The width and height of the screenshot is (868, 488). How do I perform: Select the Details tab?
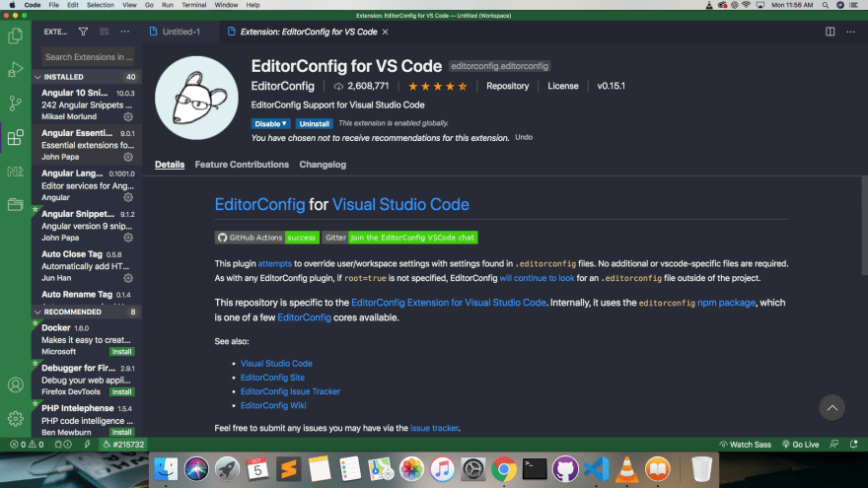(x=170, y=165)
